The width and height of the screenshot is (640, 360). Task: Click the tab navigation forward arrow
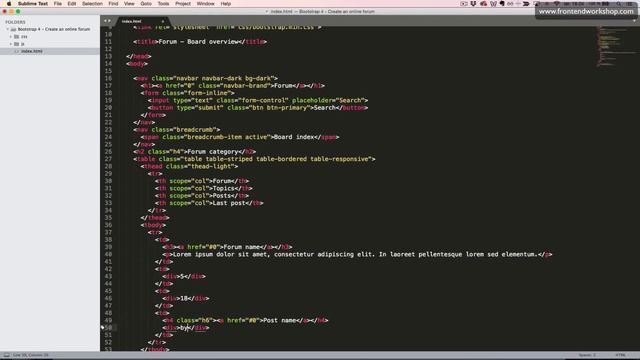[109, 21]
